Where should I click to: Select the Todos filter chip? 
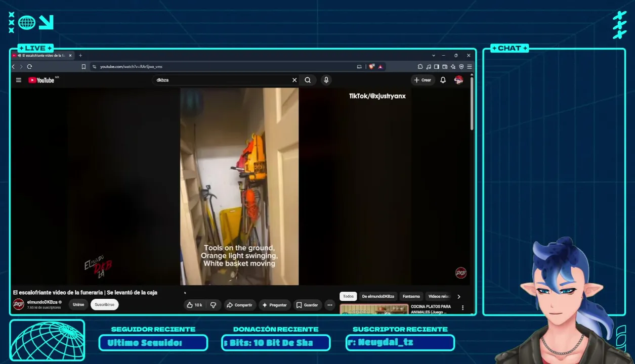coord(348,296)
